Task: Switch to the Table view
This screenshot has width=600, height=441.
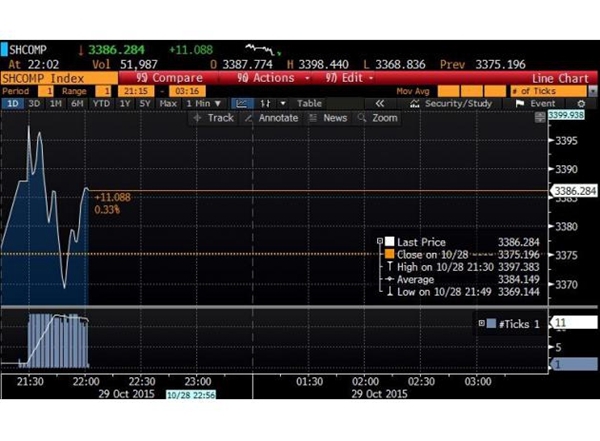Action: tap(310, 103)
